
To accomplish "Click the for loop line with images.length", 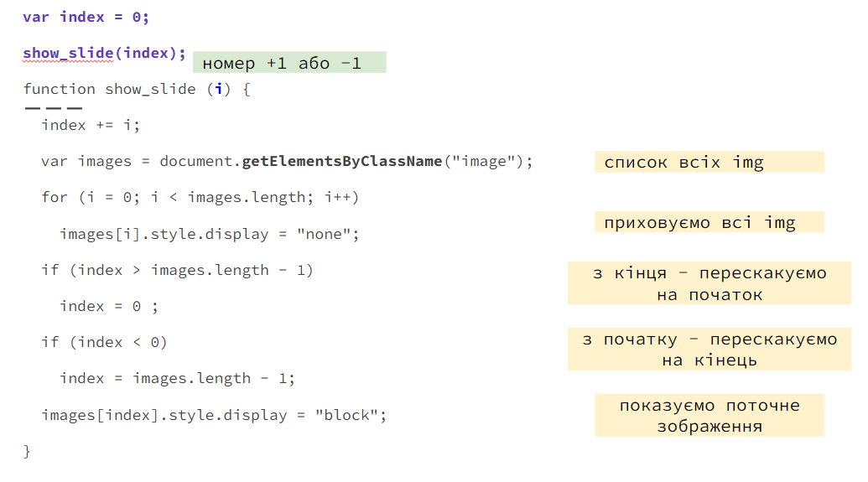I will click(200, 198).
